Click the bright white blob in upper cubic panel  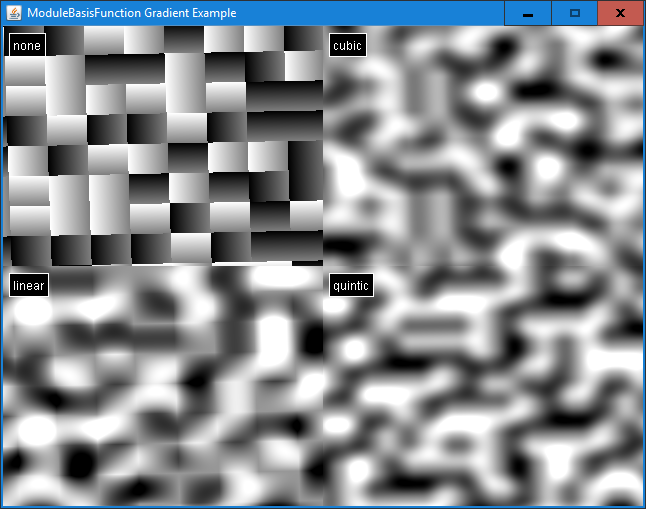point(486,92)
